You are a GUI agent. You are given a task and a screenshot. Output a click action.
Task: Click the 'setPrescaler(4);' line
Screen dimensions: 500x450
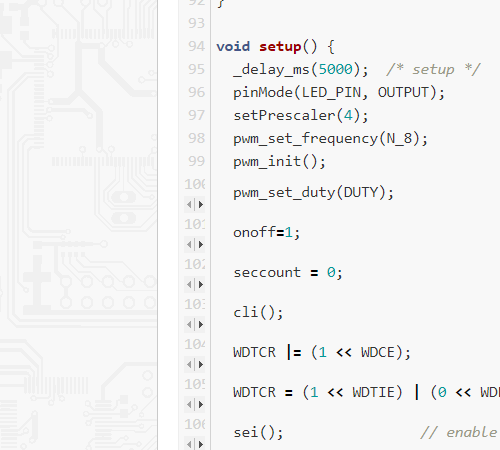(x=301, y=116)
